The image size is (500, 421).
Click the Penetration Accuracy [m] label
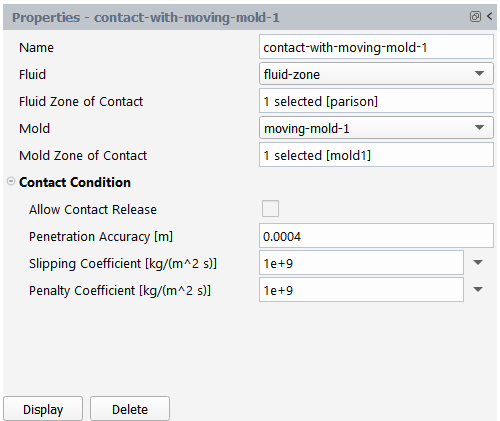click(x=101, y=237)
